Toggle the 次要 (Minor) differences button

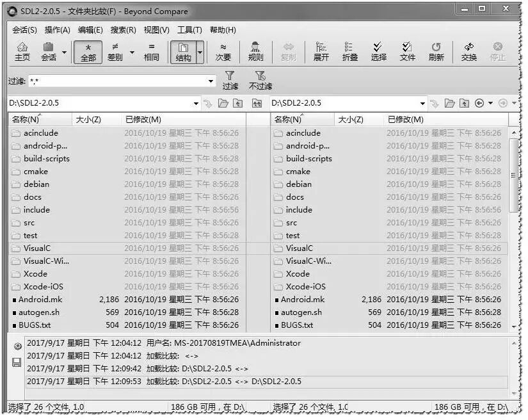[223, 52]
